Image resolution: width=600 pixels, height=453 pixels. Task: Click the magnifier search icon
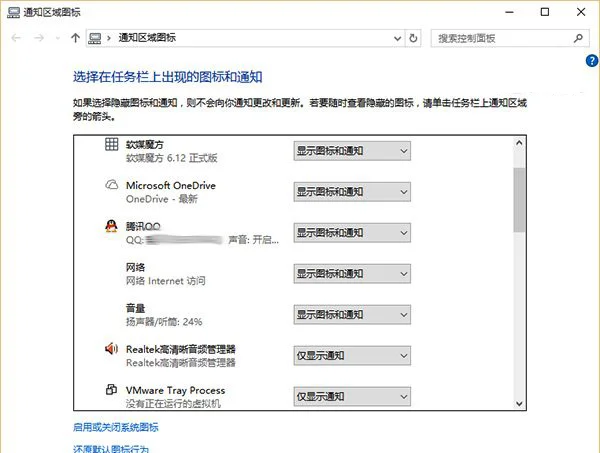point(578,38)
